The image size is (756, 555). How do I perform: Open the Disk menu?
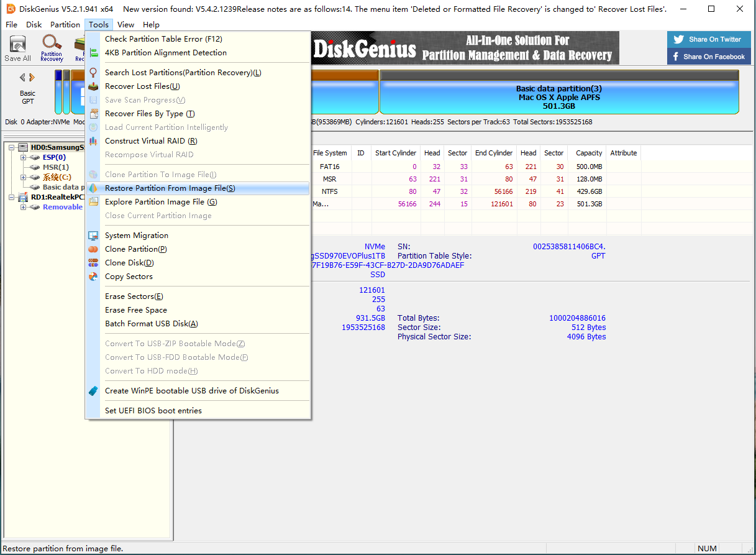(34, 25)
